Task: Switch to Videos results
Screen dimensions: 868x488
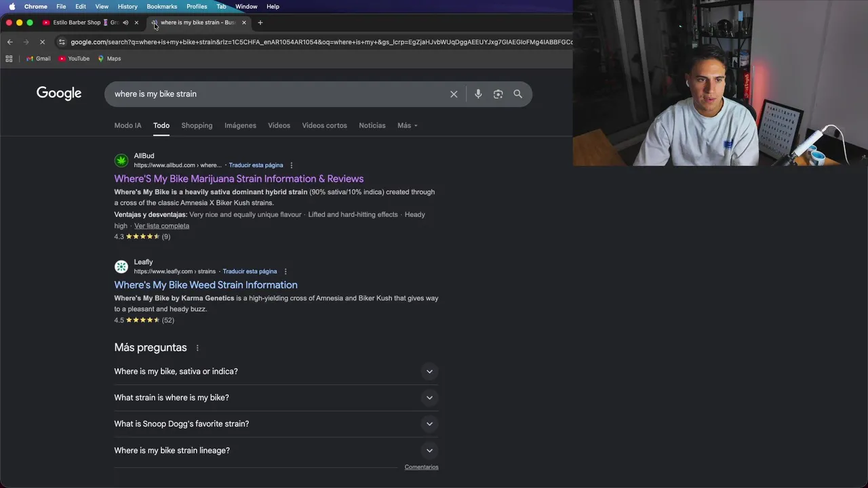Action: (279, 125)
